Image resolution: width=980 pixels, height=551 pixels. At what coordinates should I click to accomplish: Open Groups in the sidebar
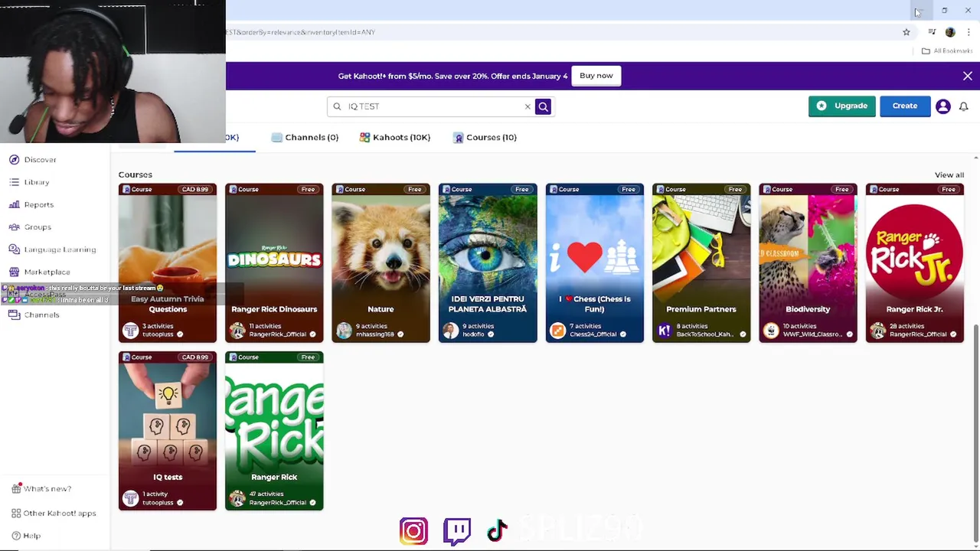coord(31,227)
